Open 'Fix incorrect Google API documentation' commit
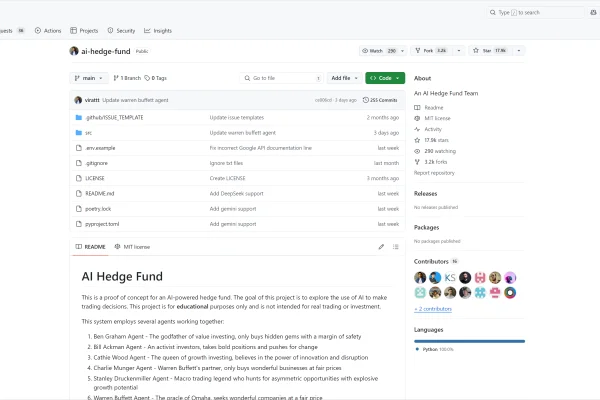600x400 pixels. coord(261,148)
